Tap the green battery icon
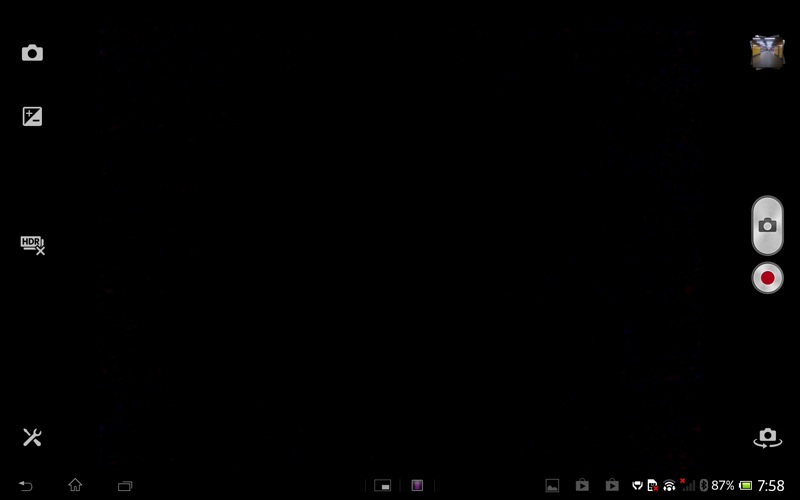 tap(745, 485)
